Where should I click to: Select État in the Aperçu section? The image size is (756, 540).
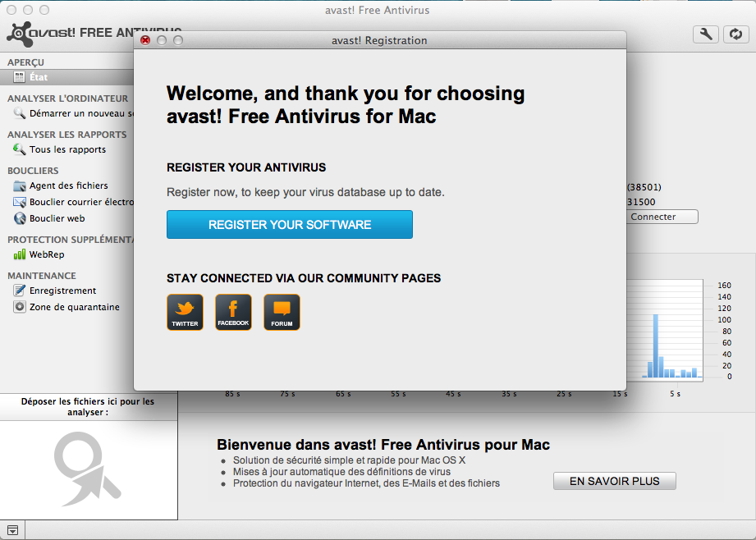click(x=67, y=77)
